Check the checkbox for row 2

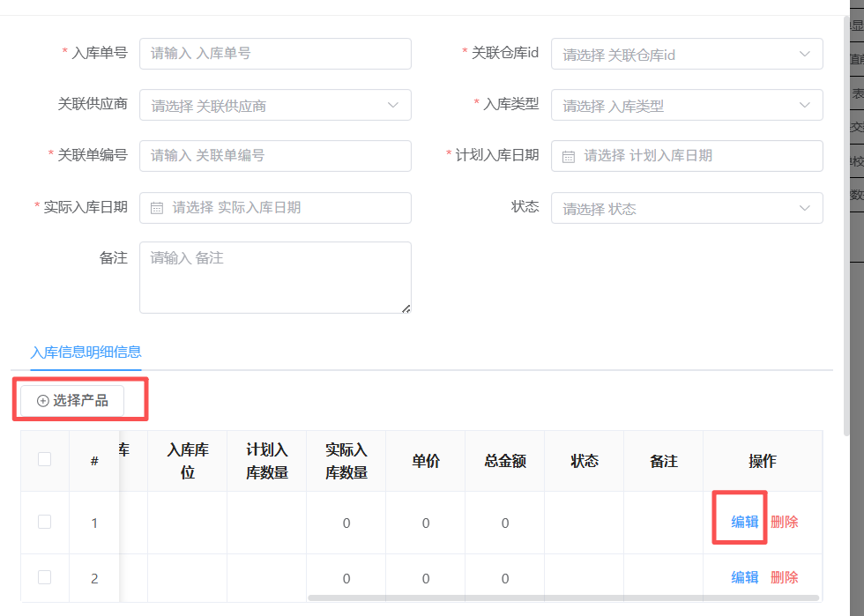45,577
